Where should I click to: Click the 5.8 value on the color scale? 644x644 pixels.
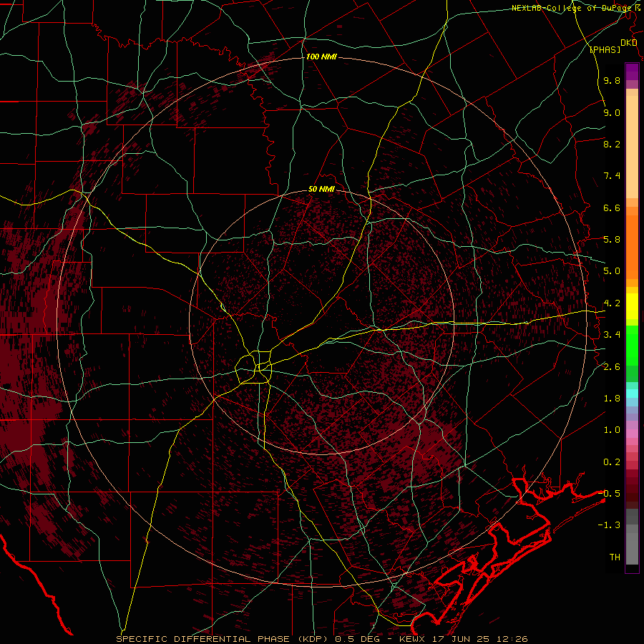click(x=612, y=240)
